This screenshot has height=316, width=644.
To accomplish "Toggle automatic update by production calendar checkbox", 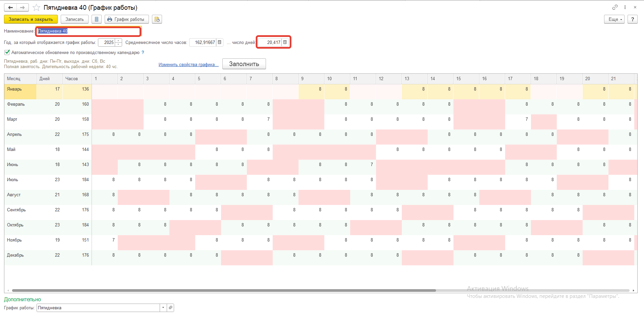I will click(x=7, y=52).
